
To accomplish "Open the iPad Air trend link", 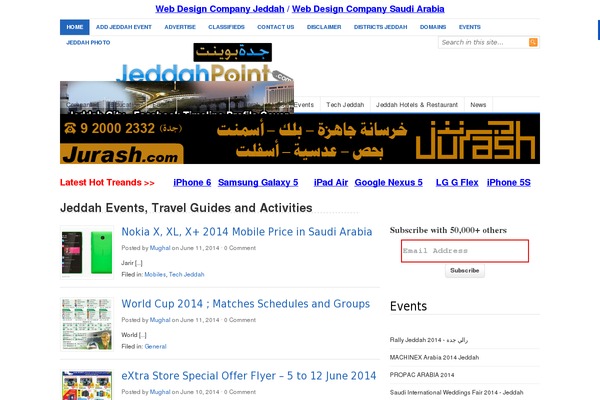I will [x=331, y=183].
